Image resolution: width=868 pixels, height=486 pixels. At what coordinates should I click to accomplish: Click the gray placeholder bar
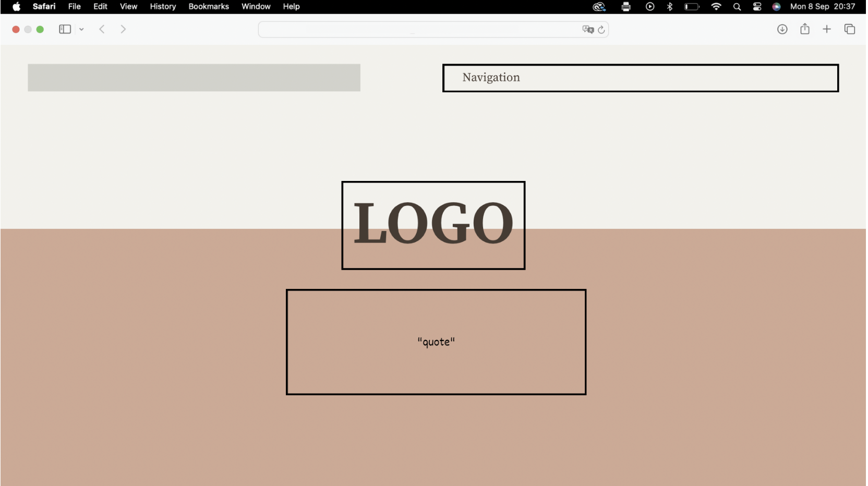coord(194,78)
